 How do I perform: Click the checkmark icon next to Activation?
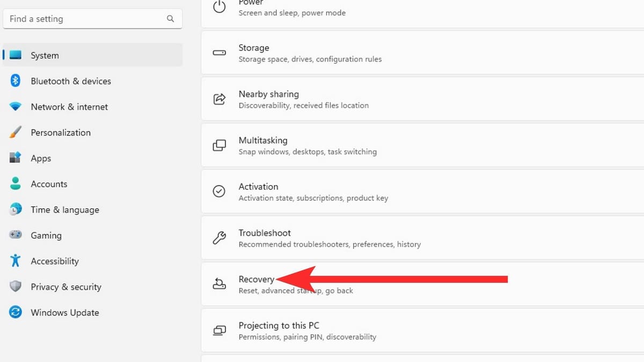point(219,191)
